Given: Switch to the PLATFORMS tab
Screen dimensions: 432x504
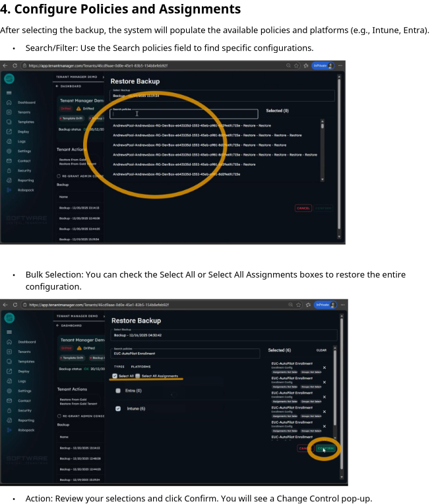Looking at the screenshot, I should point(140,366).
